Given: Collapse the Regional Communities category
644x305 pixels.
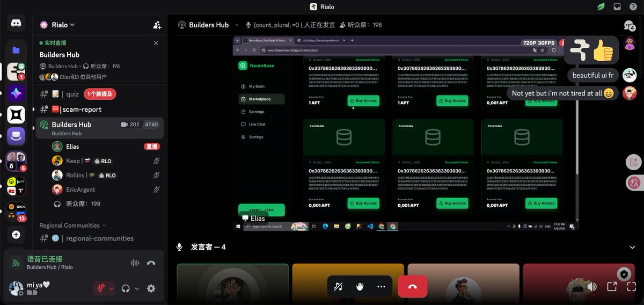Looking at the screenshot, I should (72, 226).
